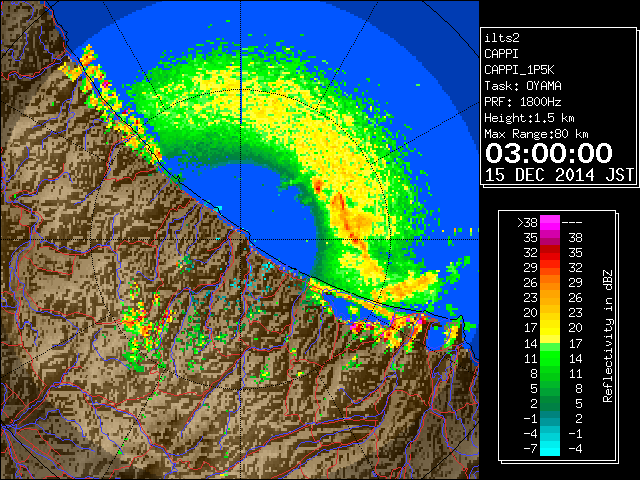Click the ">38" label atop the legend
Viewport: 640px width, 480px height.
click(527, 222)
